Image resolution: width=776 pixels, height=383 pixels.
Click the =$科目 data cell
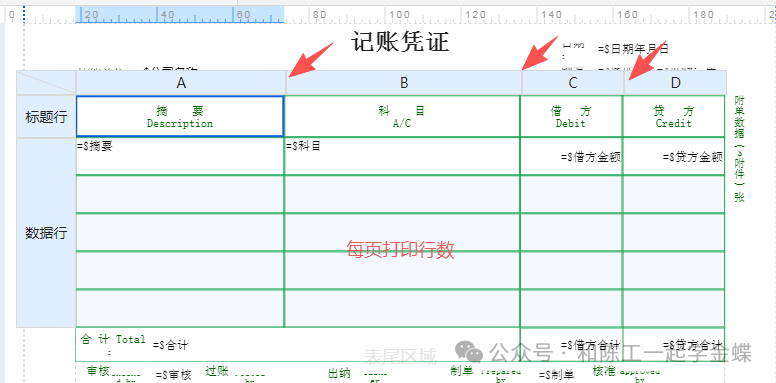tap(402, 156)
